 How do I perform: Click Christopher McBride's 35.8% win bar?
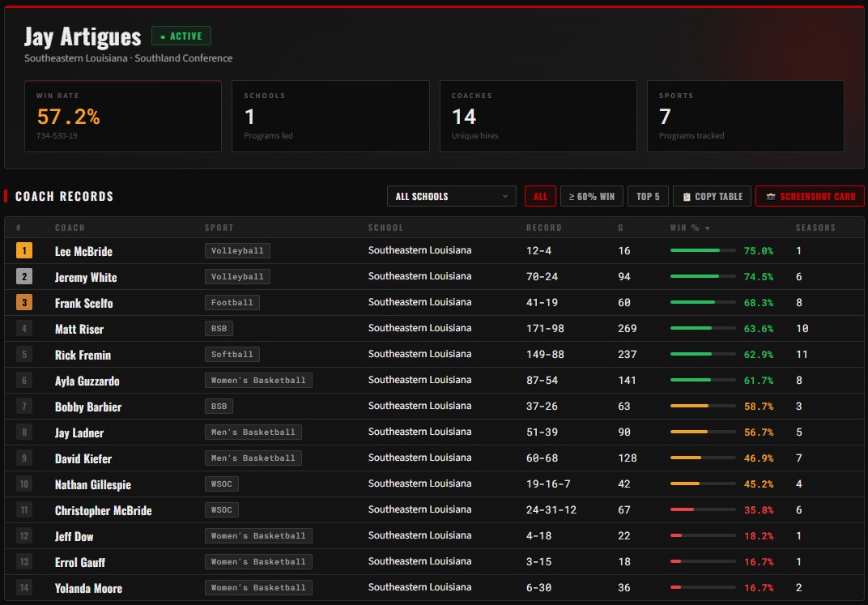(703, 509)
